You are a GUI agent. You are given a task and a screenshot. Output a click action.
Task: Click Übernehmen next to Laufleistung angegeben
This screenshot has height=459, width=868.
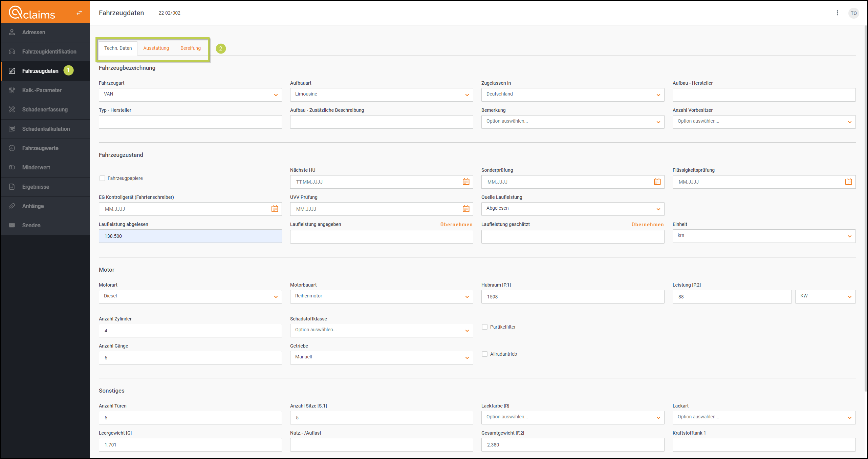coord(456,225)
